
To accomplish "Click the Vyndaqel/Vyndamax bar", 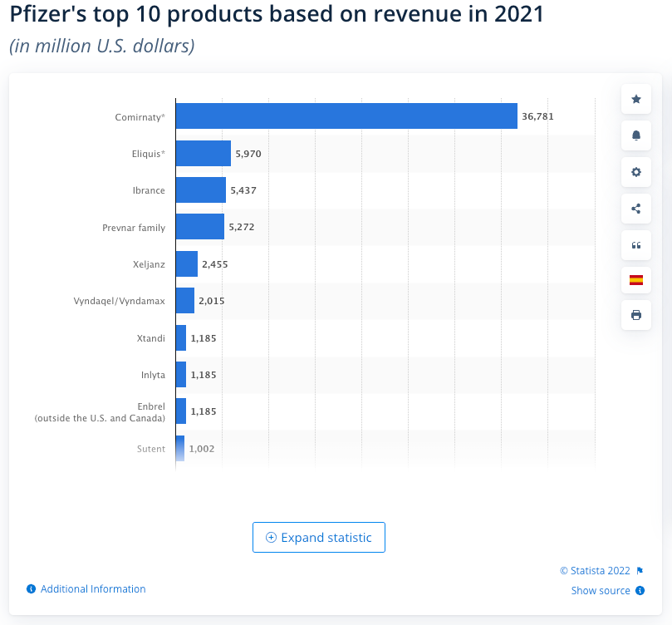I will (x=185, y=301).
